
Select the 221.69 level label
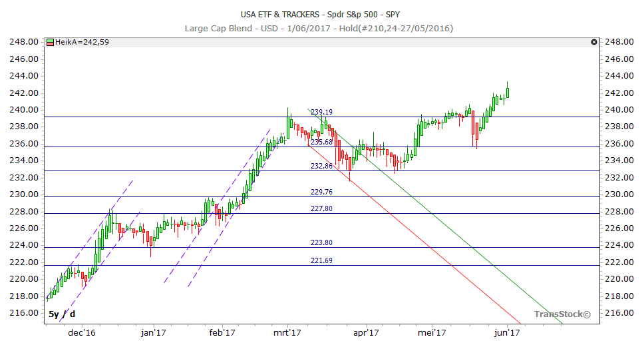[321, 260]
